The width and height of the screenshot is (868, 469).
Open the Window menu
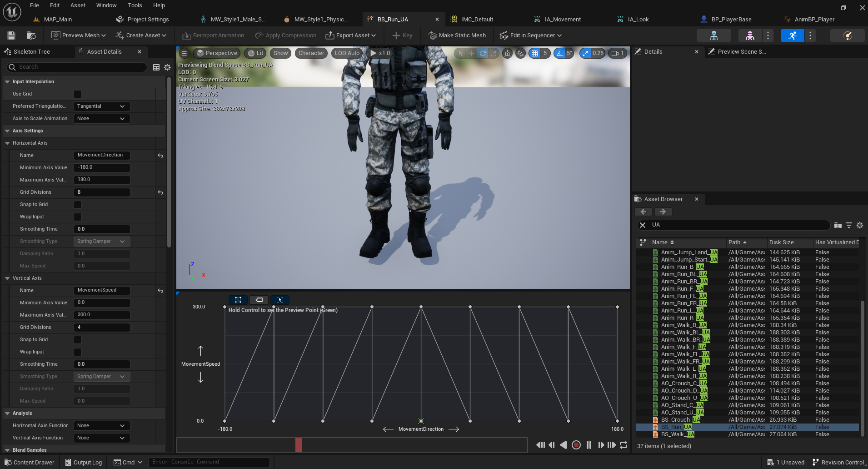106,5
